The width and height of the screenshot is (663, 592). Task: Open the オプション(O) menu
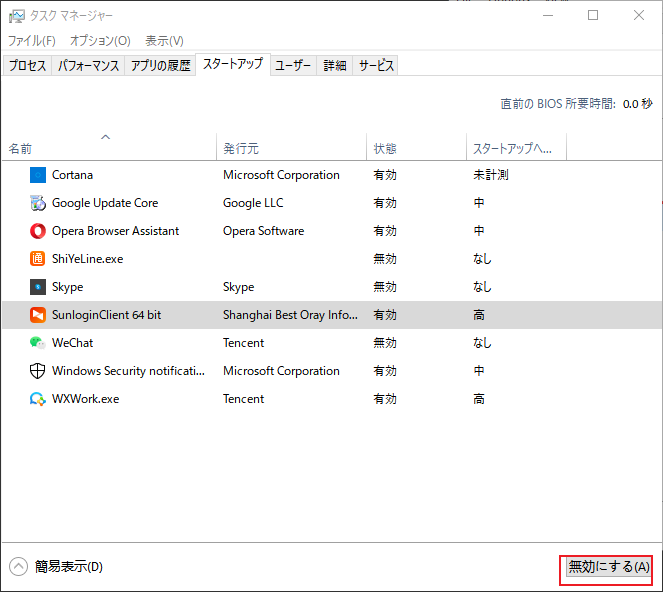coord(100,41)
